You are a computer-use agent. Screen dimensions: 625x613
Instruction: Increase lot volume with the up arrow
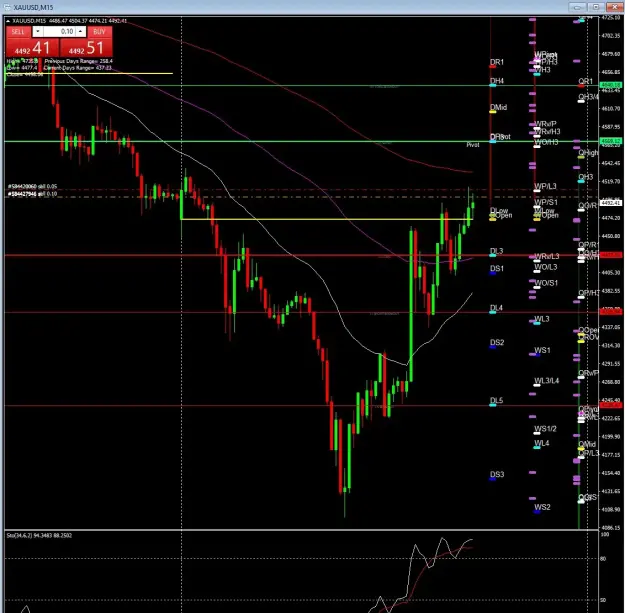tap(81, 31)
